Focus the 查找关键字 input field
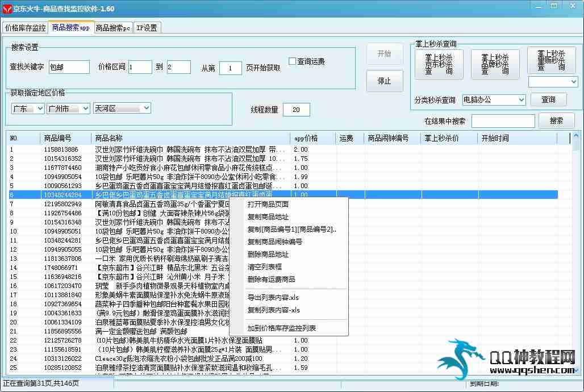Screen dimensions: 584x392 click(x=69, y=67)
